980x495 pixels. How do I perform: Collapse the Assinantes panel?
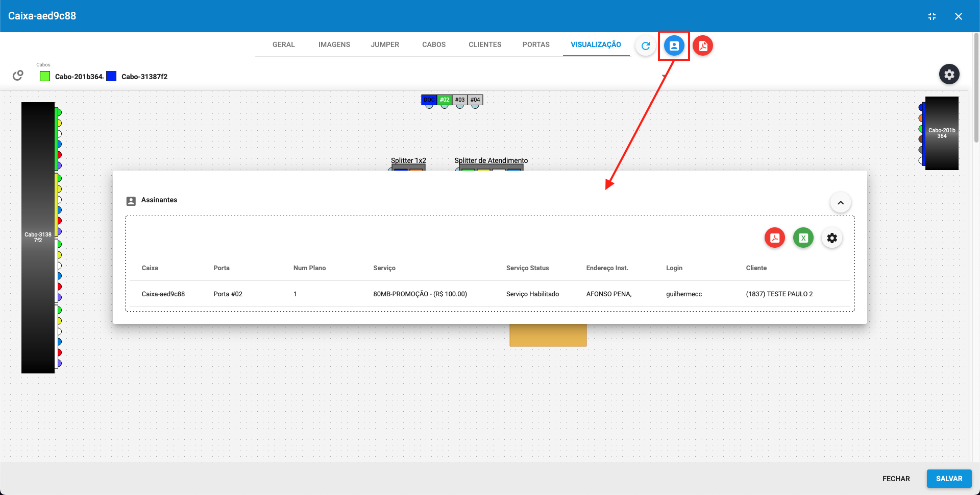tap(841, 202)
